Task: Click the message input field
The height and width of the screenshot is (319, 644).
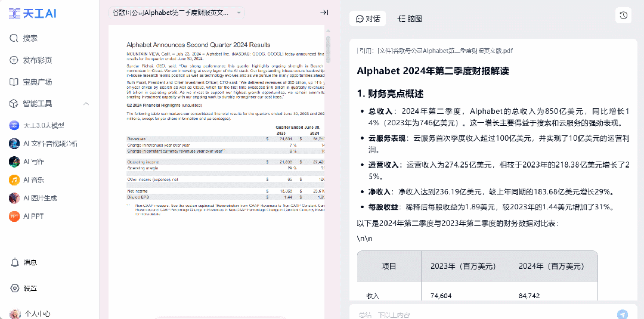Action: pyautogui.click(x=483, y=314)
